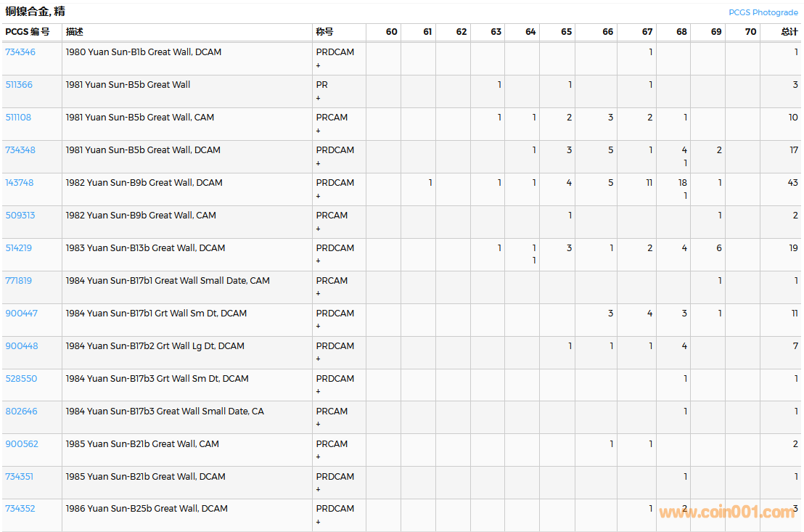Screen dimensions: 804x532
Task: Follow the 514219 PCGS link
Action: (19, 248)
